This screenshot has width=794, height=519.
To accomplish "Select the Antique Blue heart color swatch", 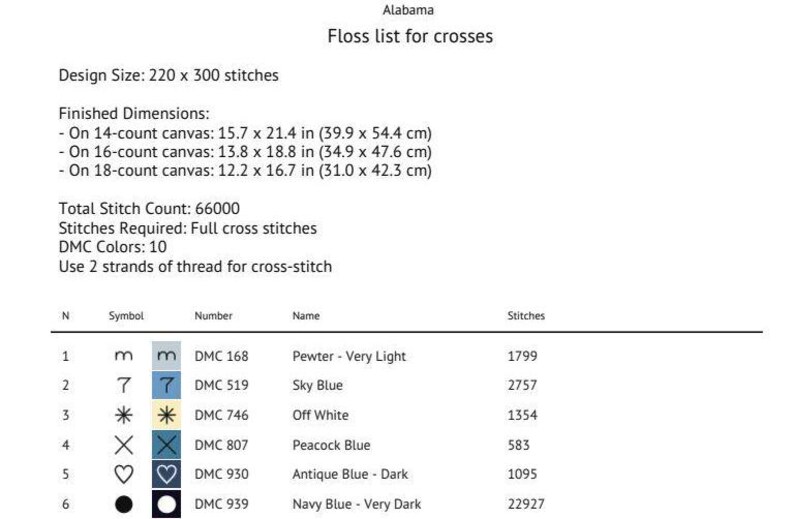I will [x=166, y=474].
